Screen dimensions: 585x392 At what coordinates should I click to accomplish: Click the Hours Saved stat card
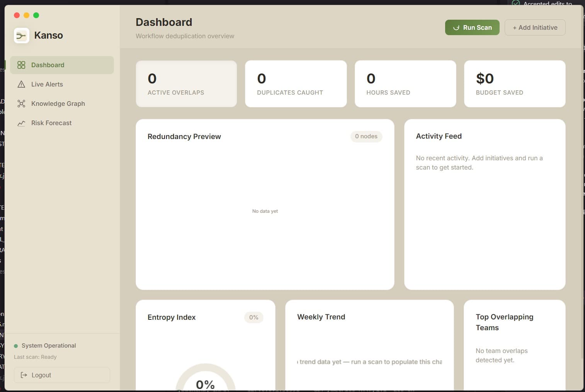point(405,84)
